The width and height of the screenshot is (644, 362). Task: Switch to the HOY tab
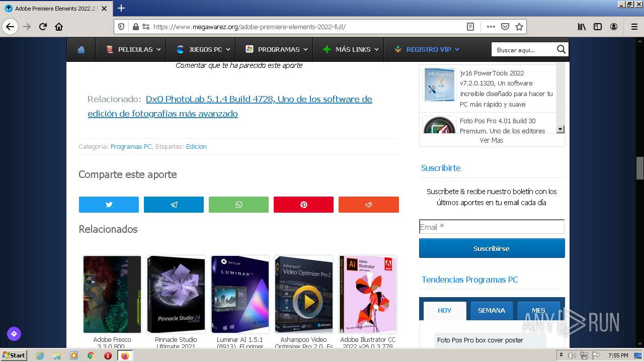(x=445, y=310)
